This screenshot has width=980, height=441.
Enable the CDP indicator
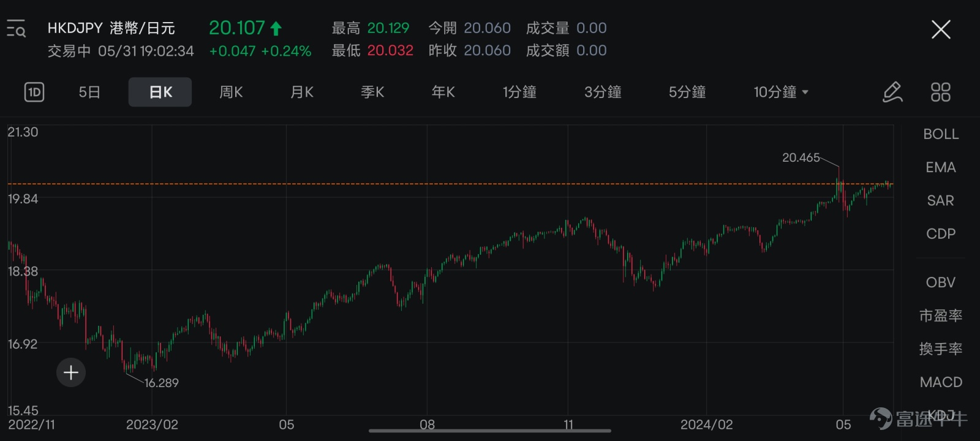(x=941, y=233)
